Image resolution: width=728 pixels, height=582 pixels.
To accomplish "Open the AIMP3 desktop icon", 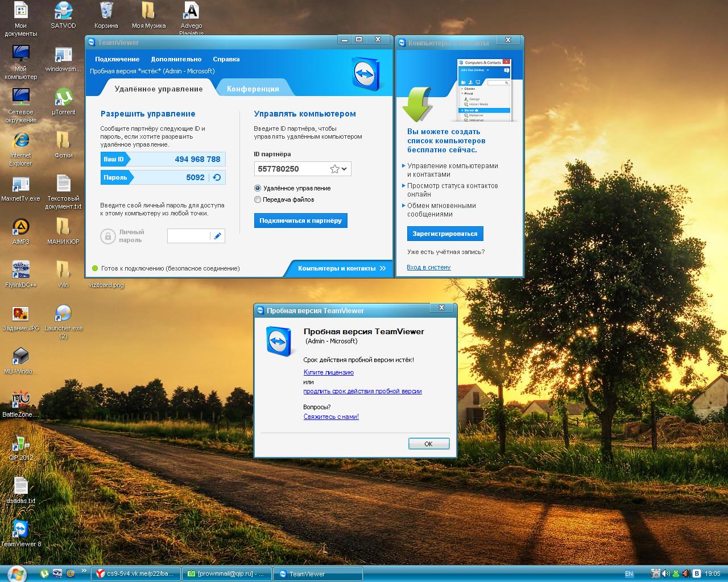I will click(20, 232).
